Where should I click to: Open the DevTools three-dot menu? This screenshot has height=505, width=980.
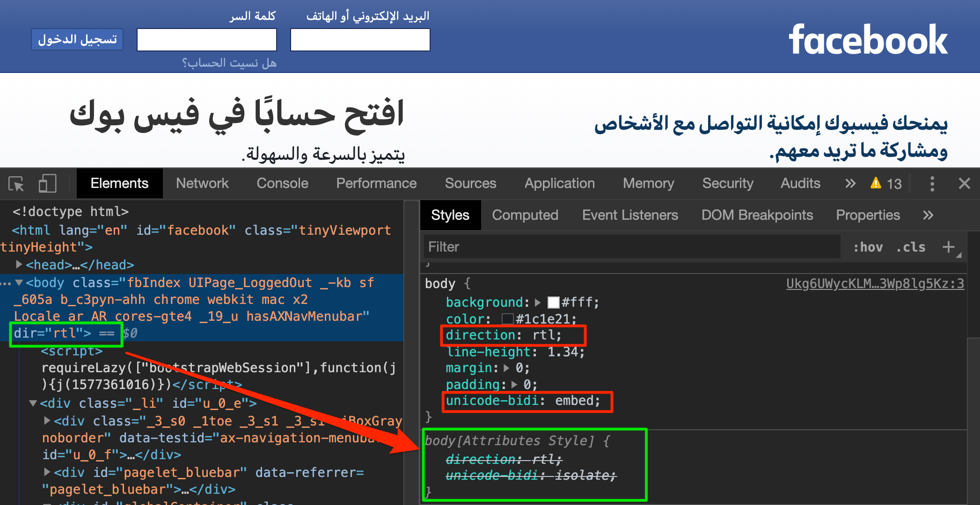pyautogui.click(x=932, y=184)
